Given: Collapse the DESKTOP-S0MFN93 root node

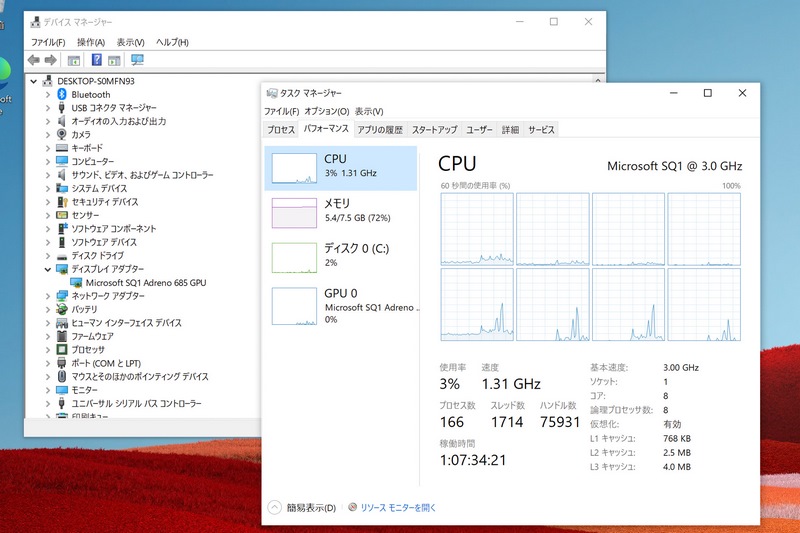Looking at the screenshot, I should (34, 81).
